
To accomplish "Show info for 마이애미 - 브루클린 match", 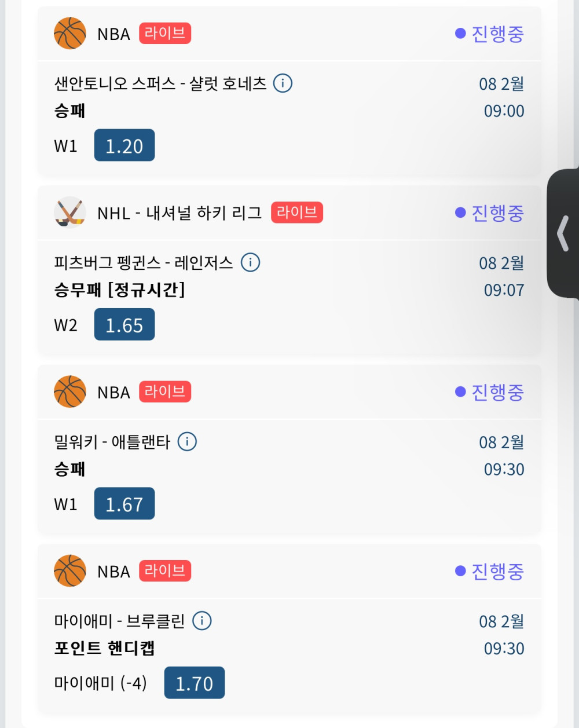I will 201,621.
